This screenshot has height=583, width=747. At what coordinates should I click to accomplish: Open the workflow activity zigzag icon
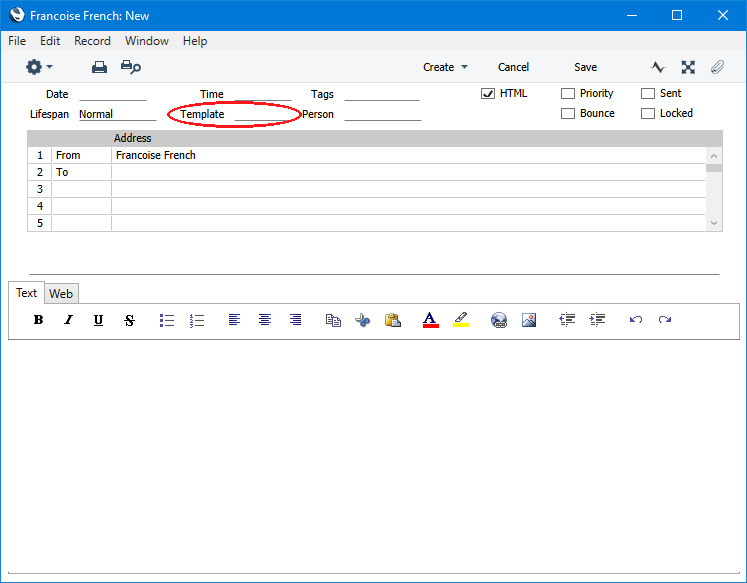[x=657, y=67]
